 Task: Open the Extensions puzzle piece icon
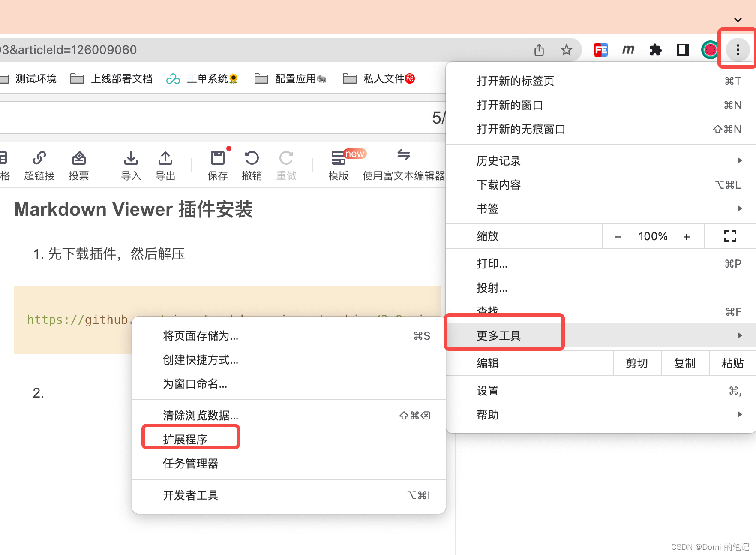point(656,50)
